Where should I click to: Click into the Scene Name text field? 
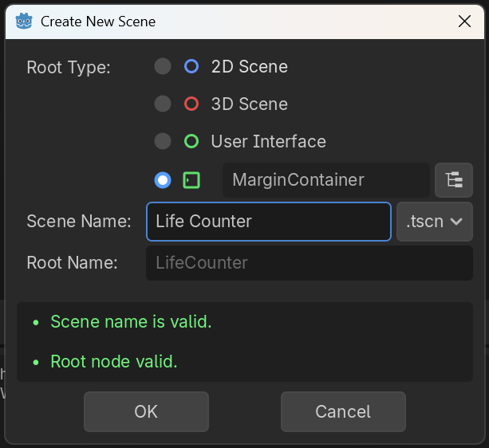pyautogui.click(x=268, y=222)
